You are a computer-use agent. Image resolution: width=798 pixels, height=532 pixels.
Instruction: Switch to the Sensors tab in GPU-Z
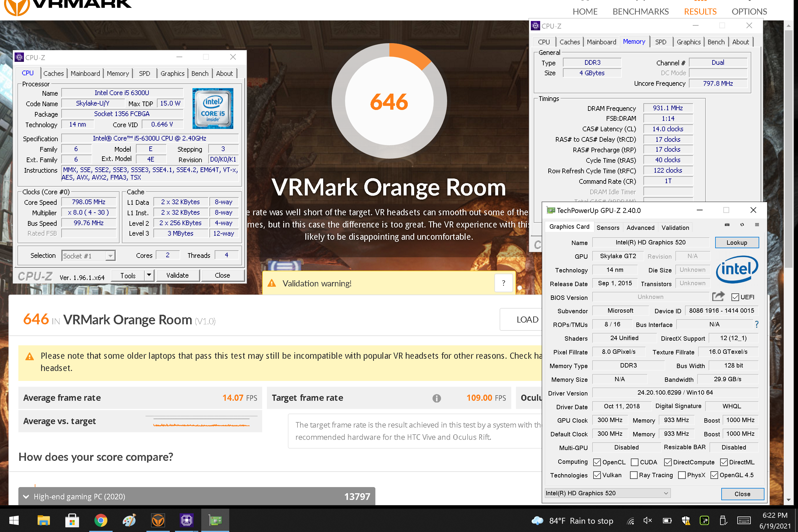(x=608, y=228)
